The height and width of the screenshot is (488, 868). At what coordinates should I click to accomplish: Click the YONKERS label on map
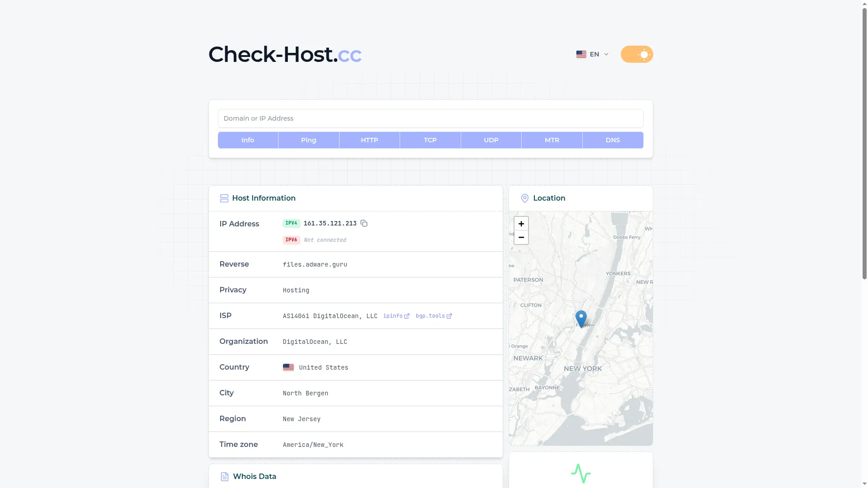coord(618,273)
